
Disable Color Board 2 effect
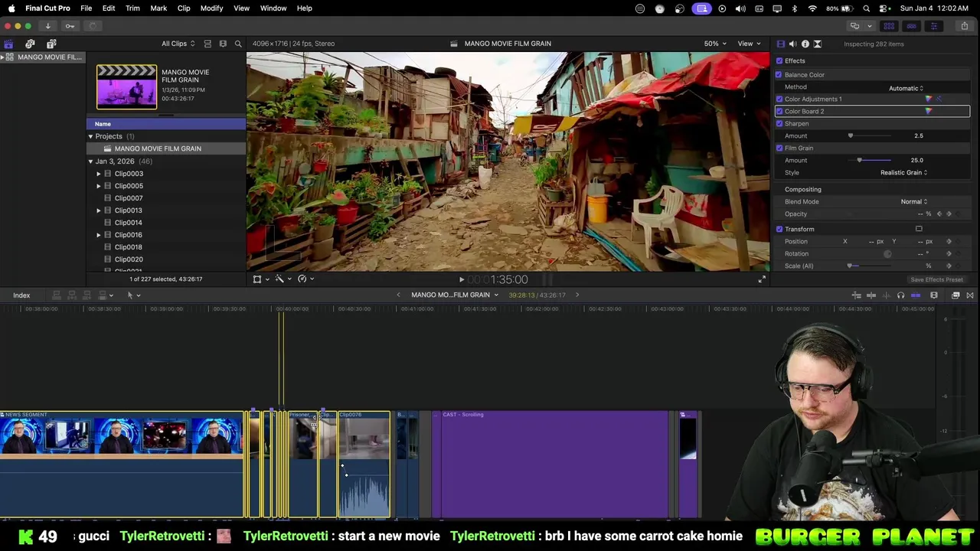pyautogui.click(x=779, y=112)
